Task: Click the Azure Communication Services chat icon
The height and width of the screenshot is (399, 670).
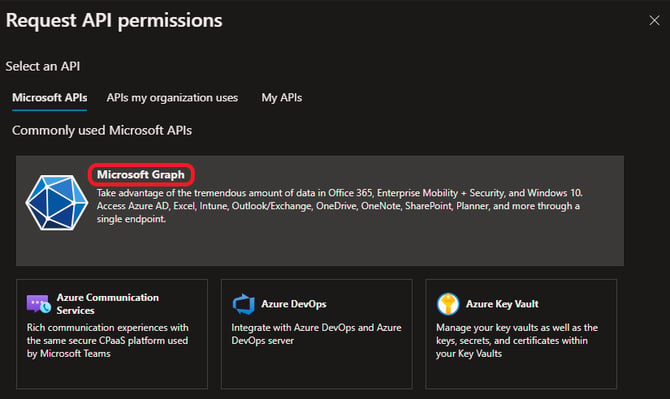Action: (38, 304)
